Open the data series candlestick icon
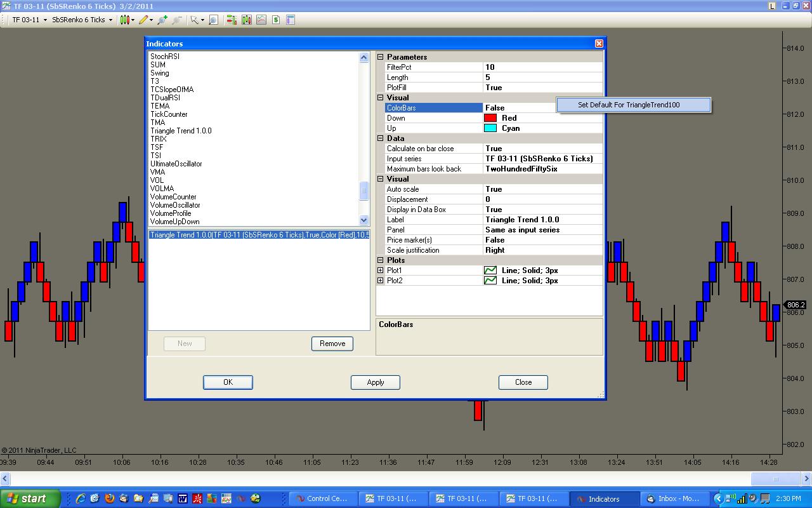This screenshot has height=508, width=812. pyautogui.click(x=246, y=20)
